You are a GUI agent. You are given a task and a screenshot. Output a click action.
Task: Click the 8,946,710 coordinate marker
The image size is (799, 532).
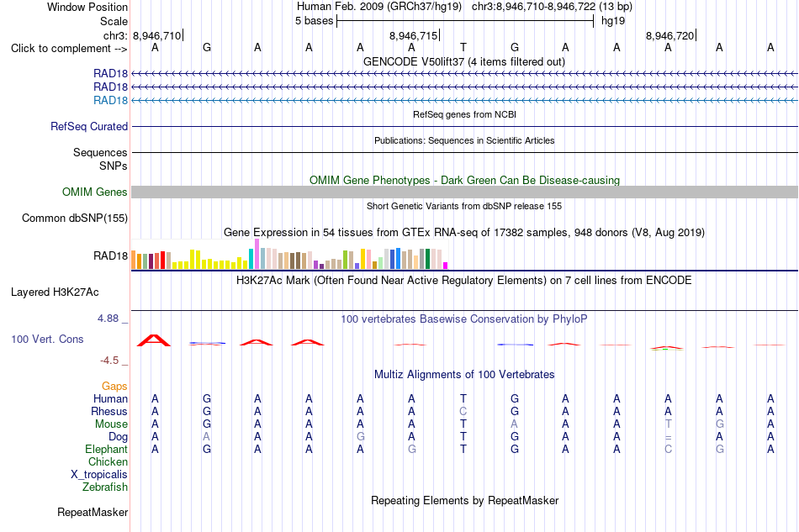(158, 35)
